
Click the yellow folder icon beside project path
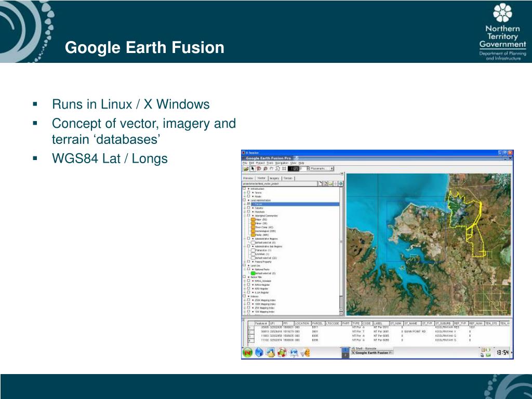pyautogui.click(x=330, y=183)
